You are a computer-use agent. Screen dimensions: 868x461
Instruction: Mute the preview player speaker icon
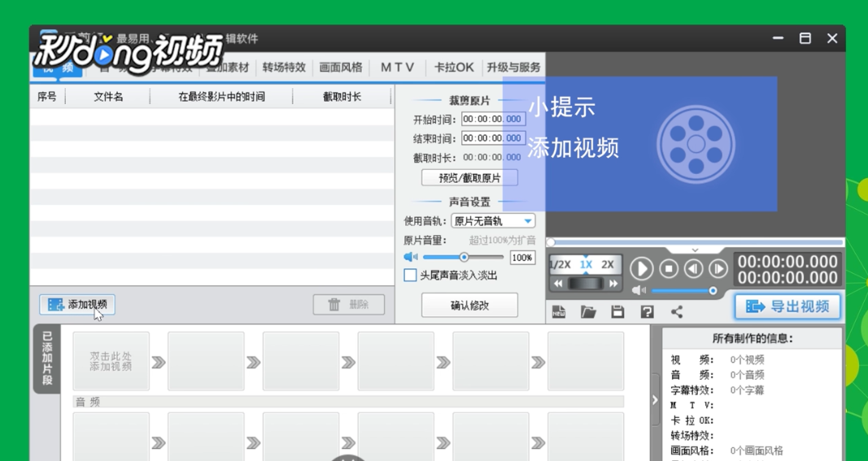pyautogui.click(x=639, y=290)
